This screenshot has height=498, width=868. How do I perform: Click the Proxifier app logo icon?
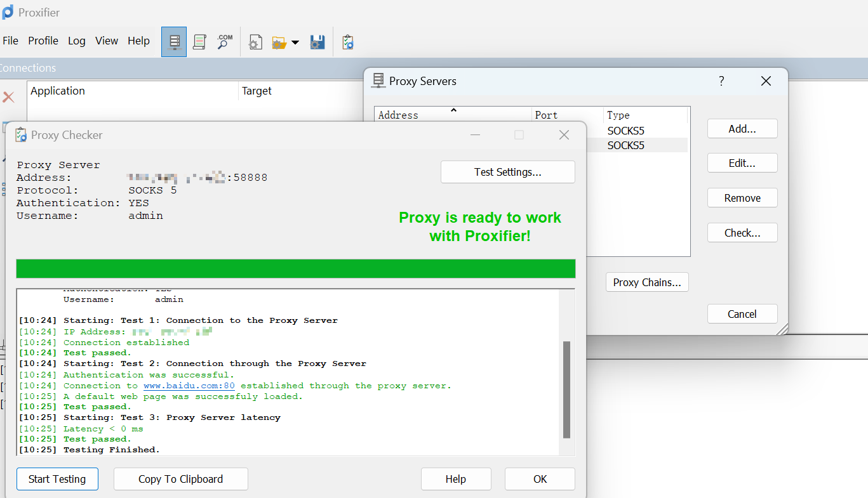click(8, 12)
